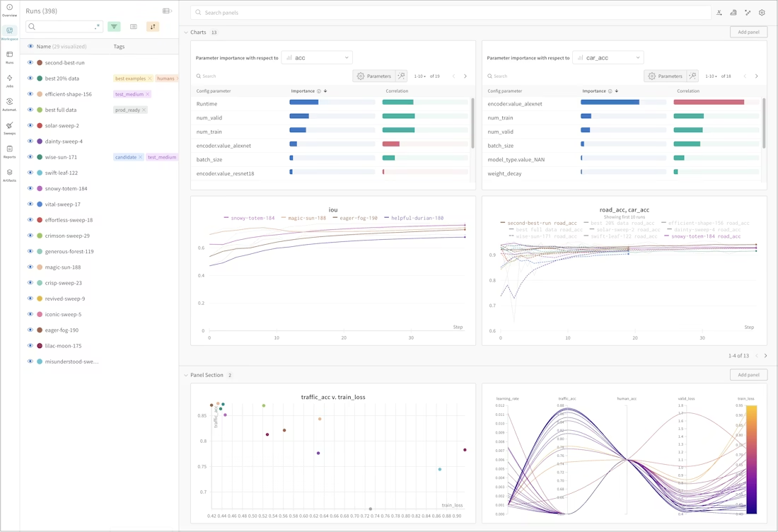This screenshot has height=532, width=778.
Task: Click the wise-sun-171 color dot
Action: pyautogui.click(x=40, y=157)
